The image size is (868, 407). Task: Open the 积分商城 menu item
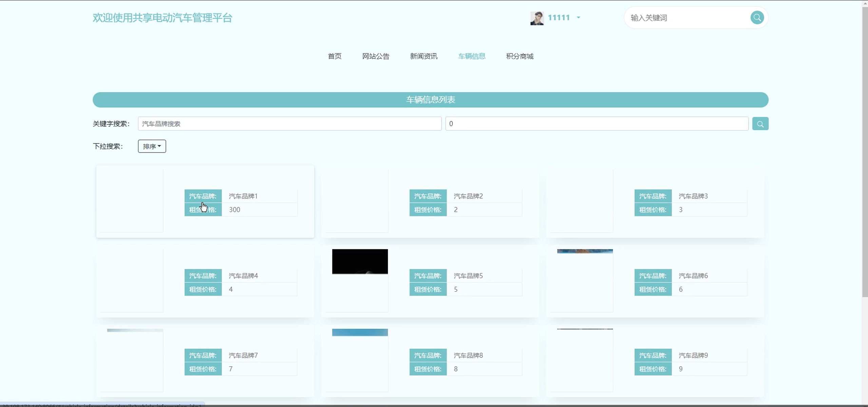[x=520, y=56]
